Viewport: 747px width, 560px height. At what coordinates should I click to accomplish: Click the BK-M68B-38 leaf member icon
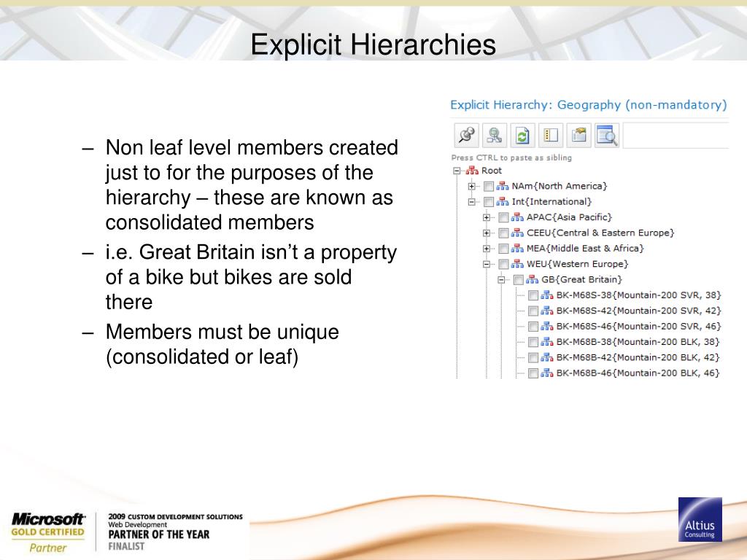click(x=547, y=342)
